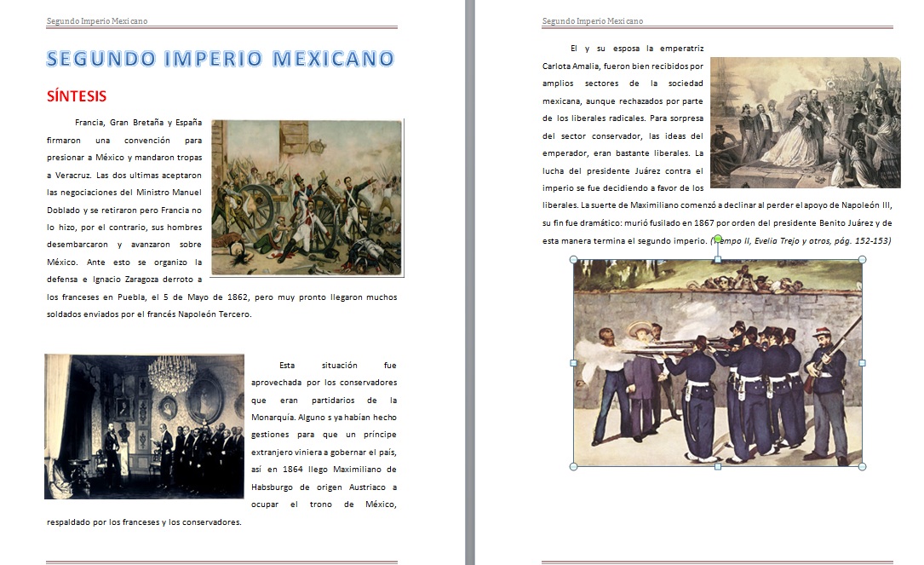Click the left page header 'Segundo Imperio Mexicano'
The image size is (924, 565).
(97, 20)
